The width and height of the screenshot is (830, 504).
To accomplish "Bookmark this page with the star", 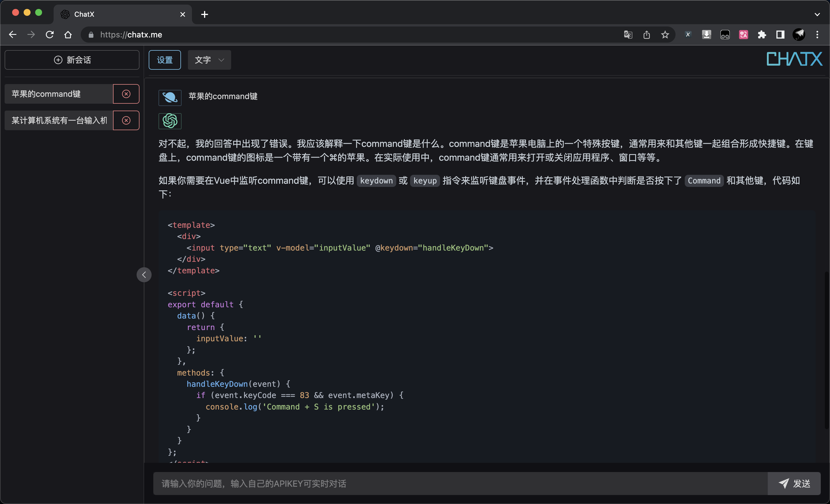I will click(665, 35).
